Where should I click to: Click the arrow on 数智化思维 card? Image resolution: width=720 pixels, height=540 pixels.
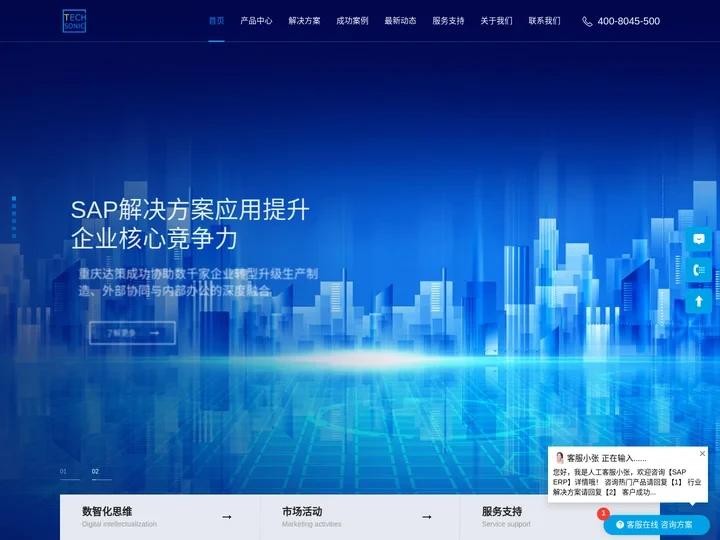[x=227, y=517]
